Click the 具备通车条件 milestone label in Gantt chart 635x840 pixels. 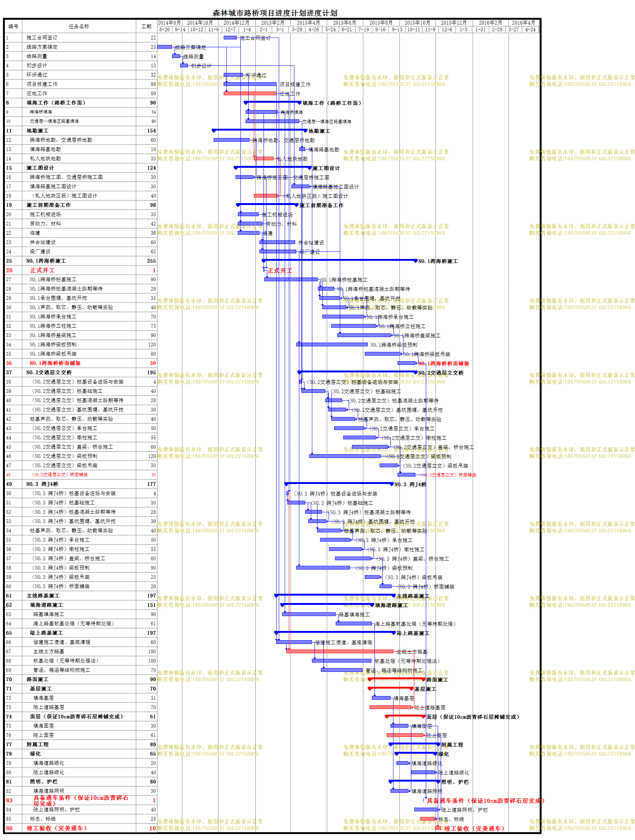[x=486, y=801]
